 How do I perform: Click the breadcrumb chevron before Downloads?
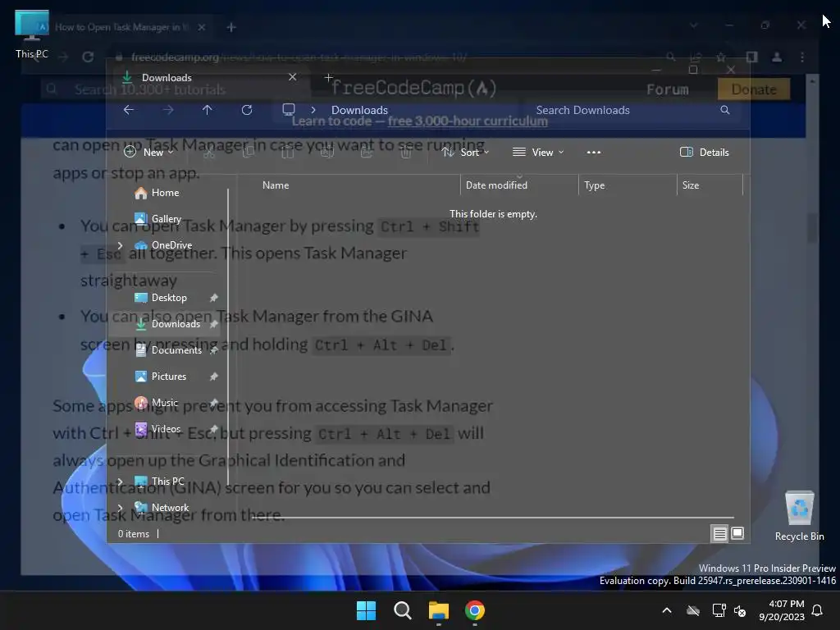pyautogui.click(x=313, y=110)
